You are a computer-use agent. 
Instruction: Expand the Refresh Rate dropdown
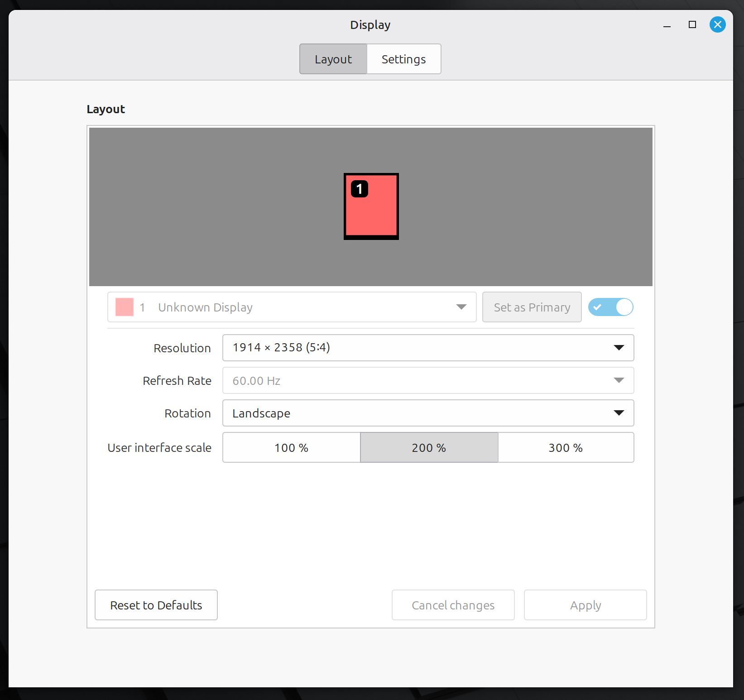coord(428,381)
